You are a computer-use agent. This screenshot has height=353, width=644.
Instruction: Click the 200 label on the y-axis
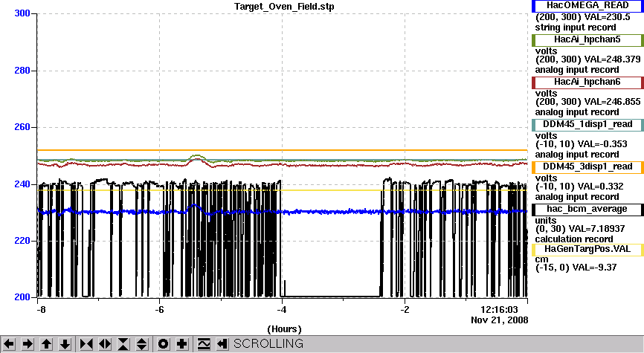22,297
